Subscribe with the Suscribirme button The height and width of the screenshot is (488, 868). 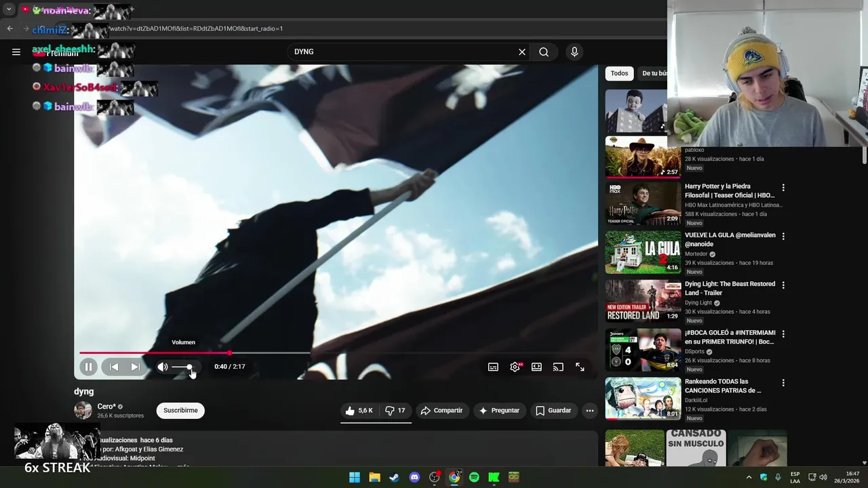pos(180,410)
